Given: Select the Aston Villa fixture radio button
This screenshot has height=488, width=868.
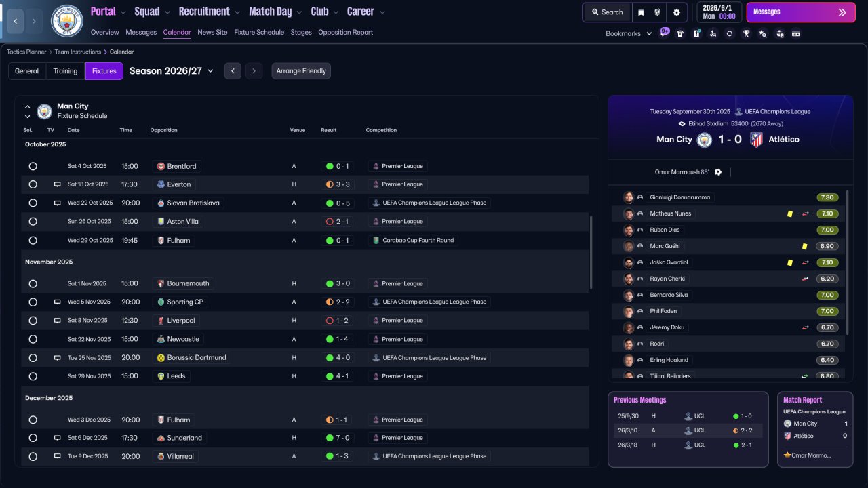Looking at the screenshot, I should (33, 222).
